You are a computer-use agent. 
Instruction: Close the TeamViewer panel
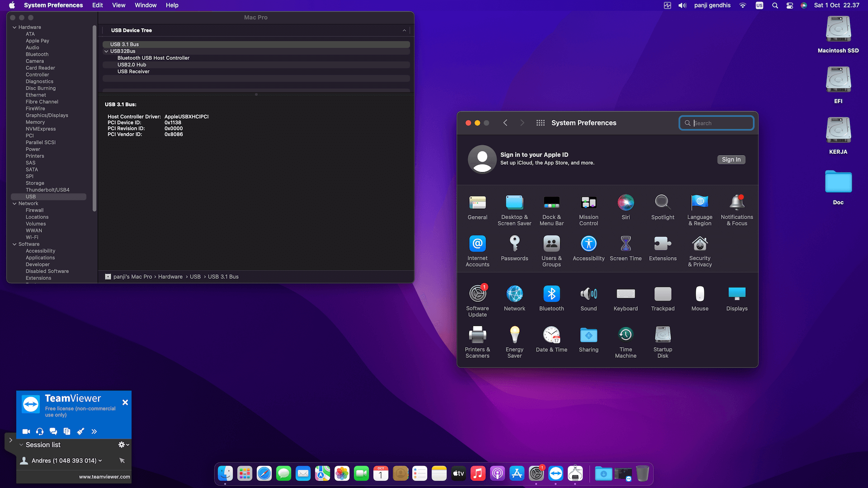pyautogui.click(x=125, y=402)
